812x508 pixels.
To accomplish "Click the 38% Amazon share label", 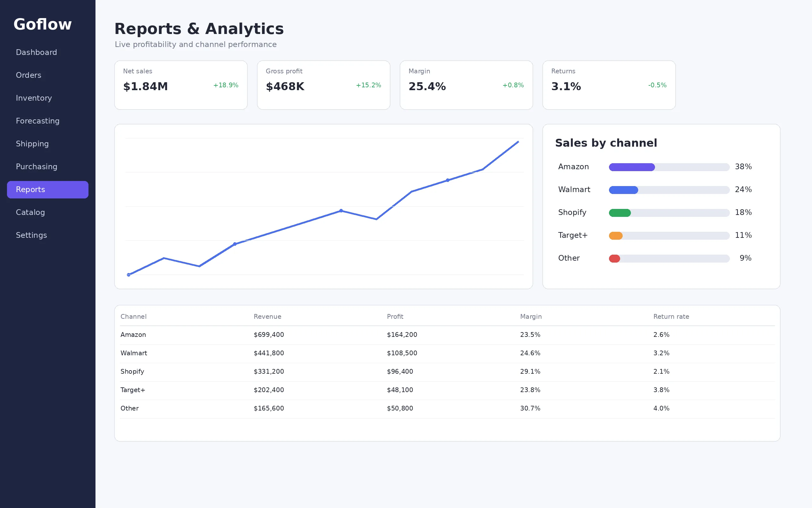I will [743, 167].
